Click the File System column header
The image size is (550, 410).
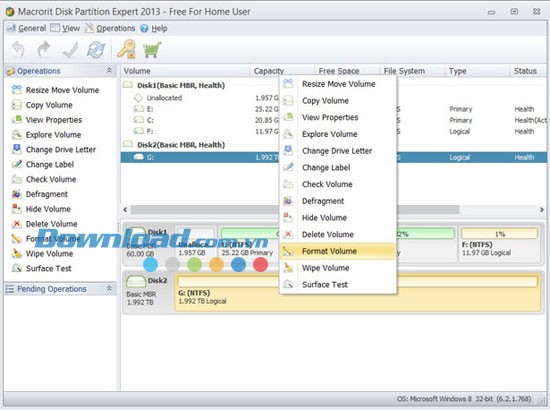(413, 71)
